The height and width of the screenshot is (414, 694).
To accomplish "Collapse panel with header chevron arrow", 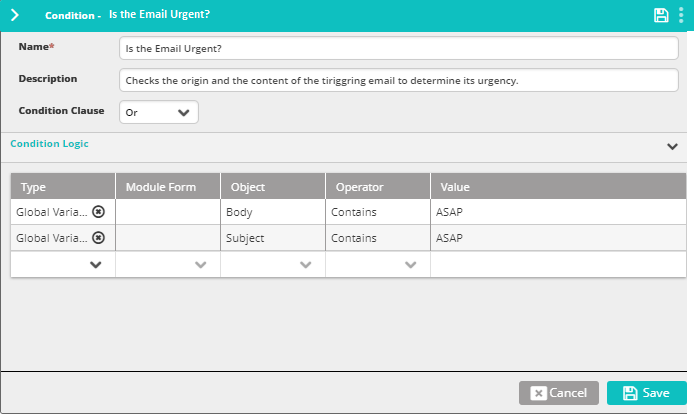I will pyautogui.click(x=15, y=15).
